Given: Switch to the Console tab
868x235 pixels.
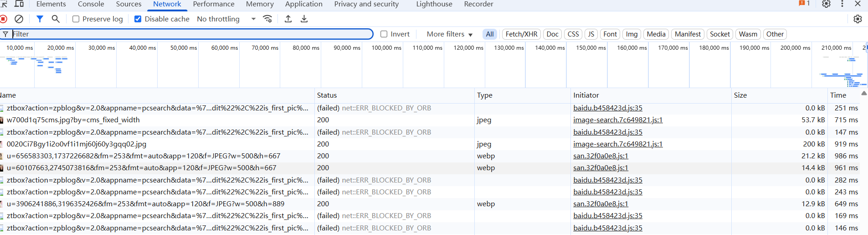Looking at the screenshot, I should (x=91, y=4).
